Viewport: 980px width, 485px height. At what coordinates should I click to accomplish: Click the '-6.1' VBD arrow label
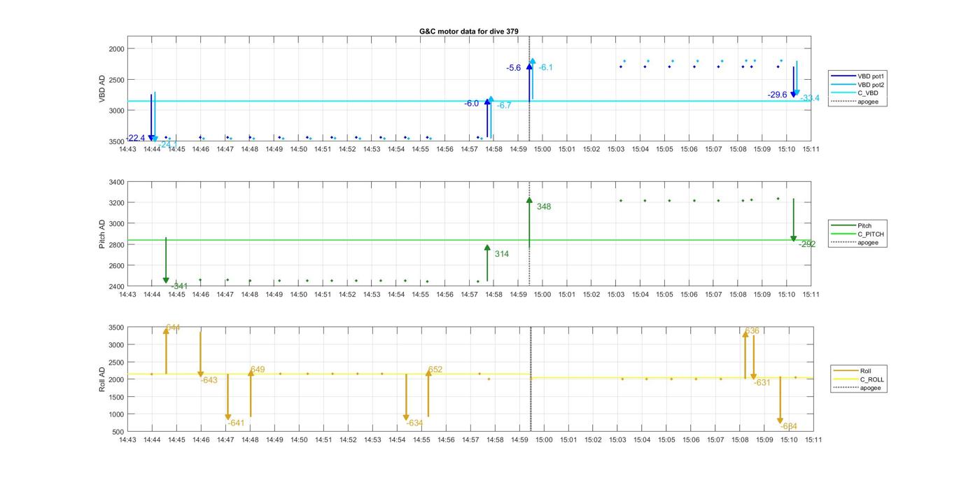(x=546, y=67)
